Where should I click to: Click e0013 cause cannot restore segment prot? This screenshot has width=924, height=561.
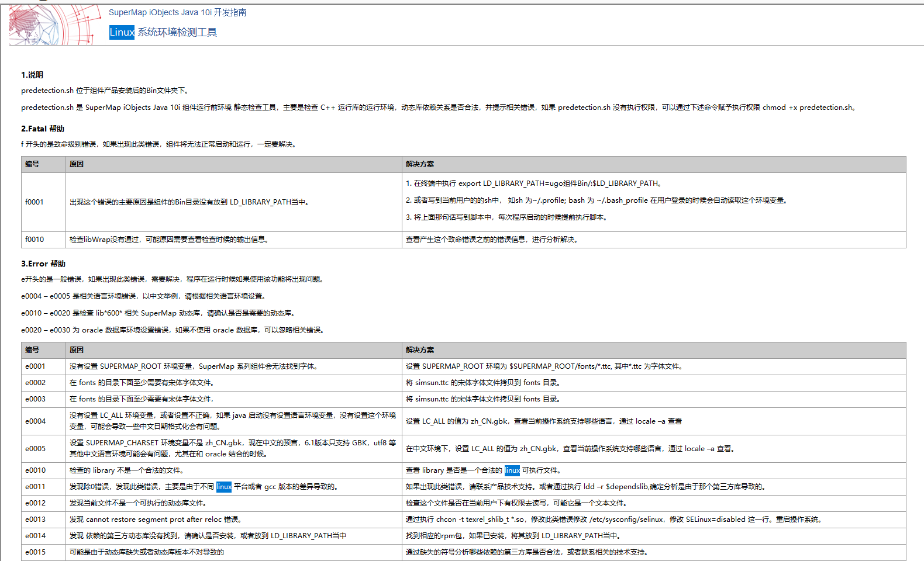(156, 520)
